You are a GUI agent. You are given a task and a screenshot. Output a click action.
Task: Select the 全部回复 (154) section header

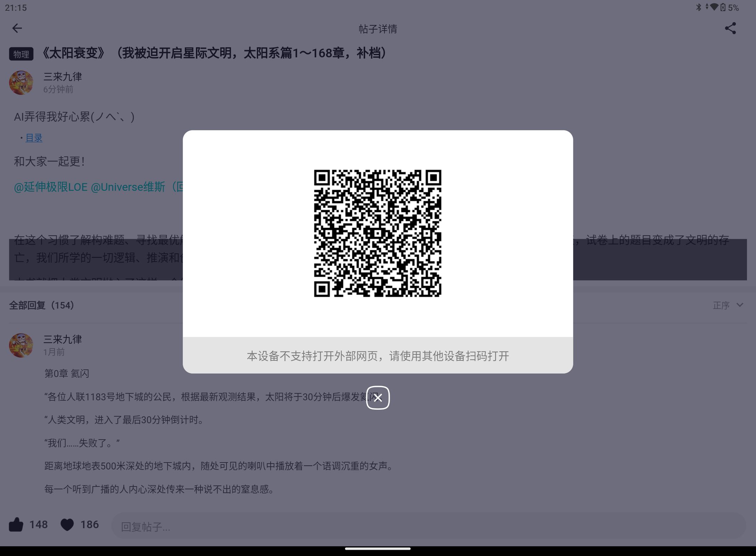[42, 305]
